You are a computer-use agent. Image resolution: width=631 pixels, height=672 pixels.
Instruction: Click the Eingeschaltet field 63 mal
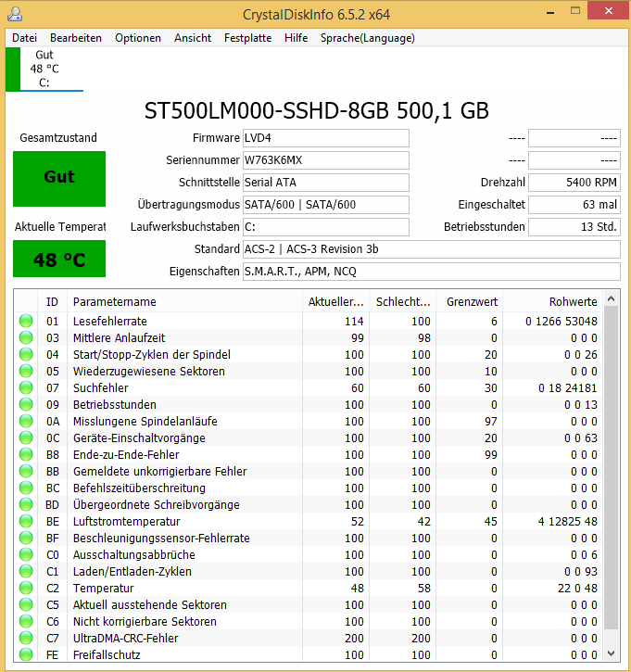point(574,205)
